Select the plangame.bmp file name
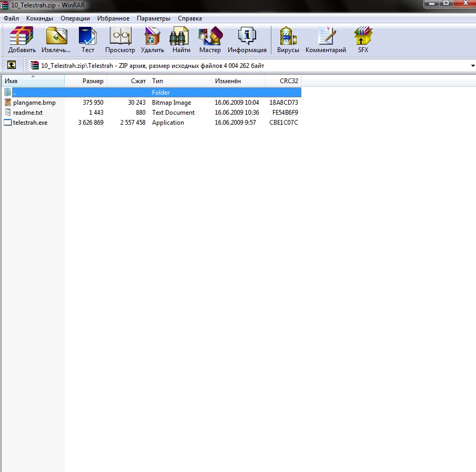Viewport: 476px width, 472px height. [x=34, y=103]
